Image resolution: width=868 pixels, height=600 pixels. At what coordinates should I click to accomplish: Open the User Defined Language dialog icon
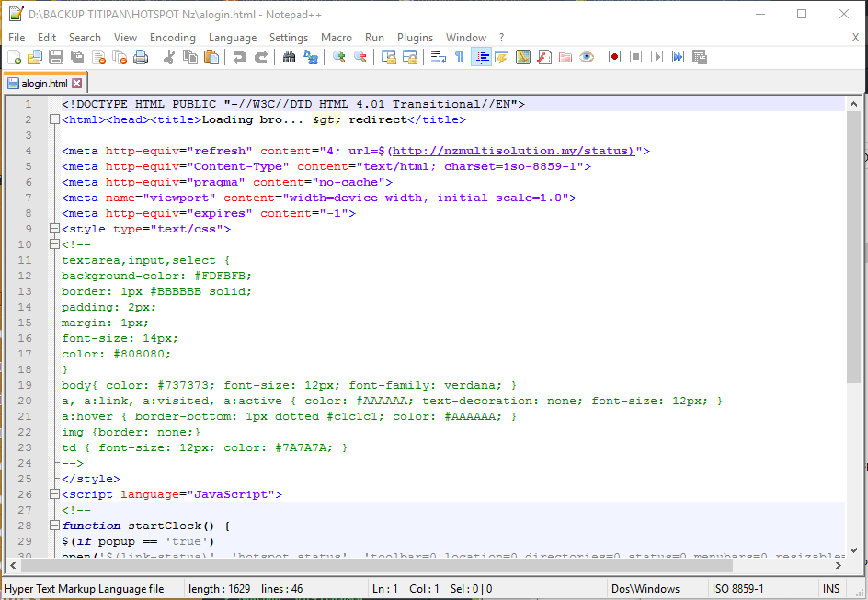[501, 57]
